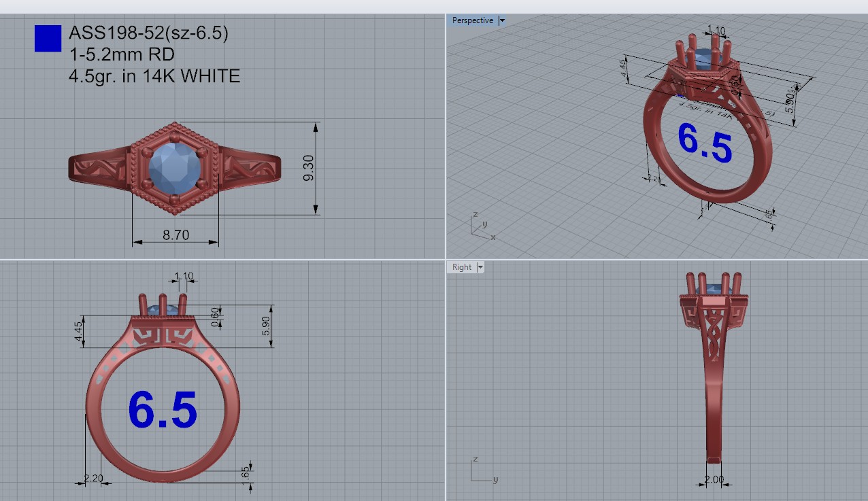Viewport: 868px width, 501px height.
Task: Select the 1.10 dimension in the front view
Action: (x=184, y=277)
